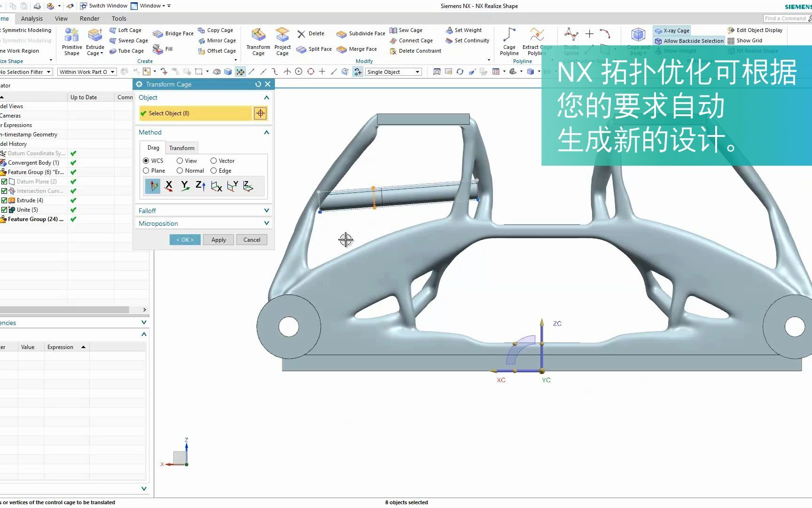Click the Merge Face command

357,49
